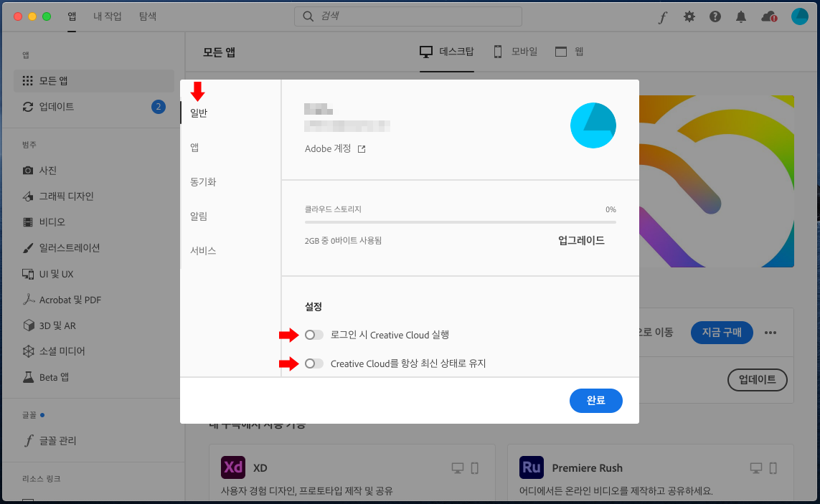Click the Premiere Rush title

(x=588, y=468)
